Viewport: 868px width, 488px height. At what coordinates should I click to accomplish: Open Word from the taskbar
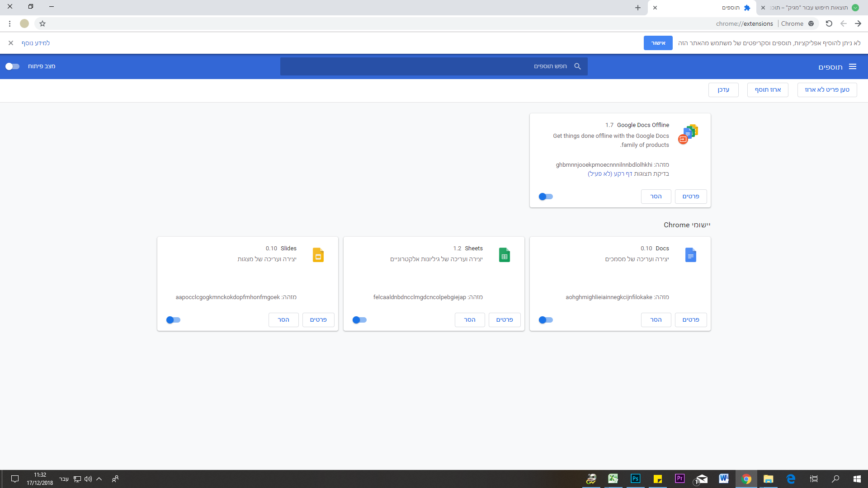point(724,479)
